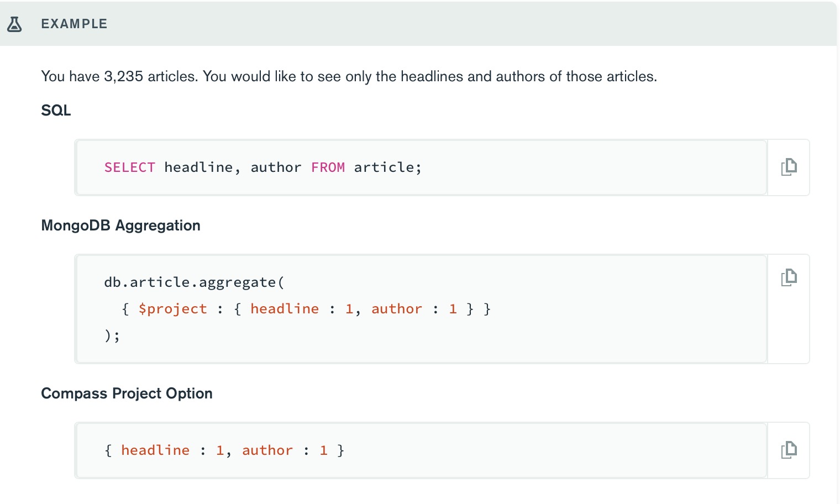The image size is (840, 504).
Task: Copy the SQL SELECT statement
Action: 789,167
